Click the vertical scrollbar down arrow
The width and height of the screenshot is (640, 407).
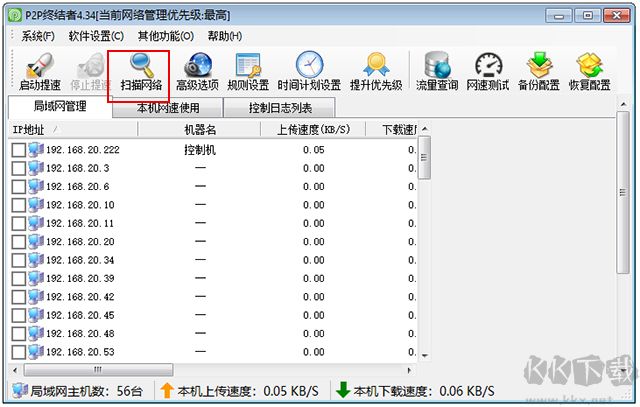pyautogui.click(x=423, y=355)
